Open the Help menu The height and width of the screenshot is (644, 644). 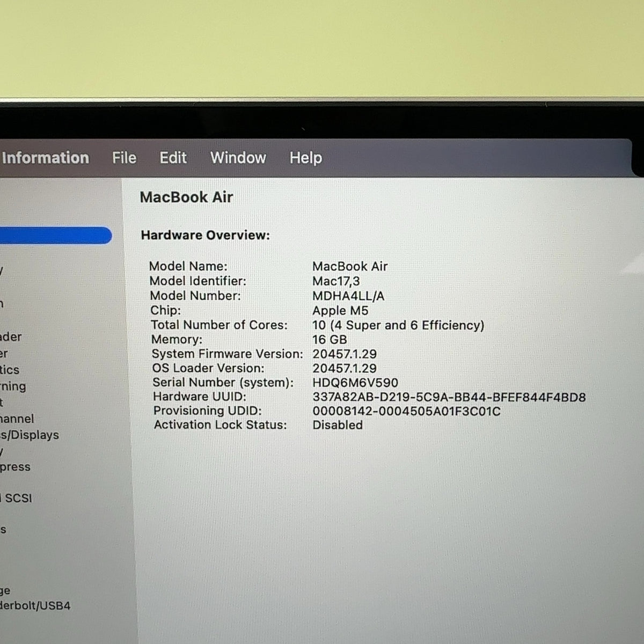[306, 158]
